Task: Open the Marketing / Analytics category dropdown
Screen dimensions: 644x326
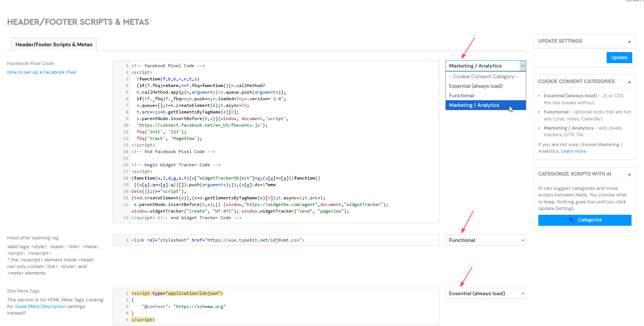Action: [x=485, y=66]
